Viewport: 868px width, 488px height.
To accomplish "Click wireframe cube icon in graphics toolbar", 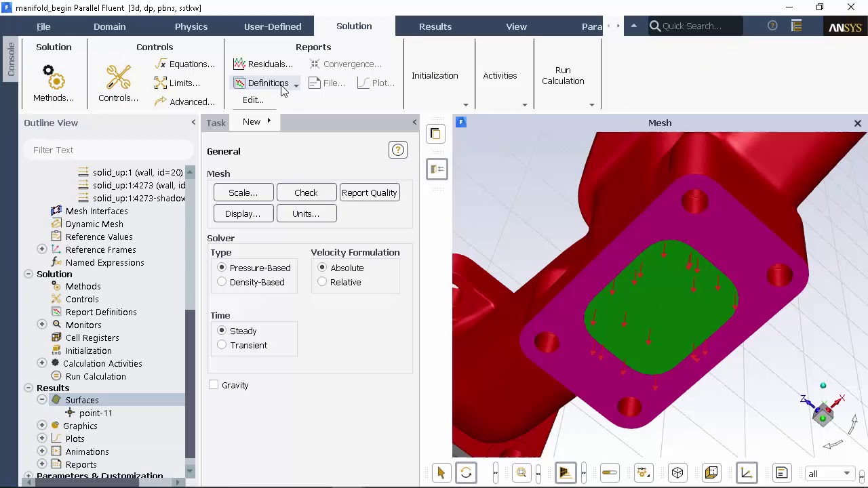I will (677, 473).
